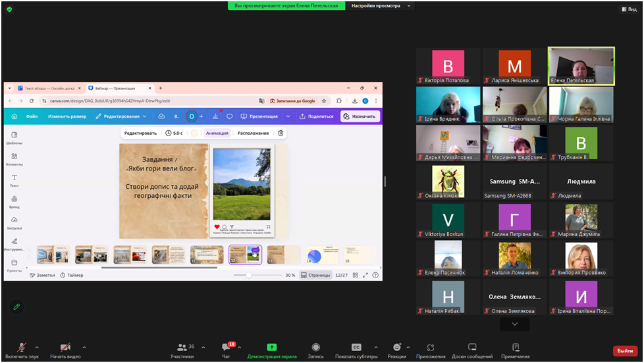Toggle subtitles with Показать субтитры
Image resolution: width=644 pixels, height=363 pixels.
click(356, 348)
